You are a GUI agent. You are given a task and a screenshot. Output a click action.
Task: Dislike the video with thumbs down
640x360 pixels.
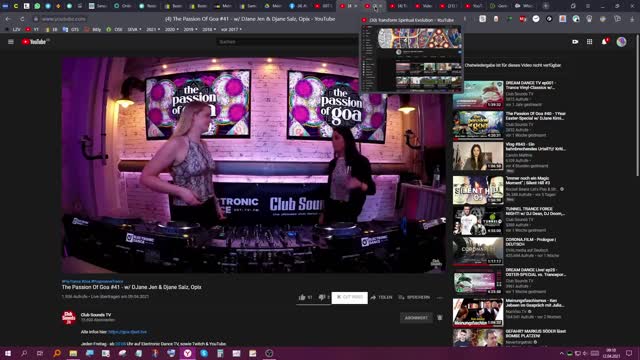(324, 298)
